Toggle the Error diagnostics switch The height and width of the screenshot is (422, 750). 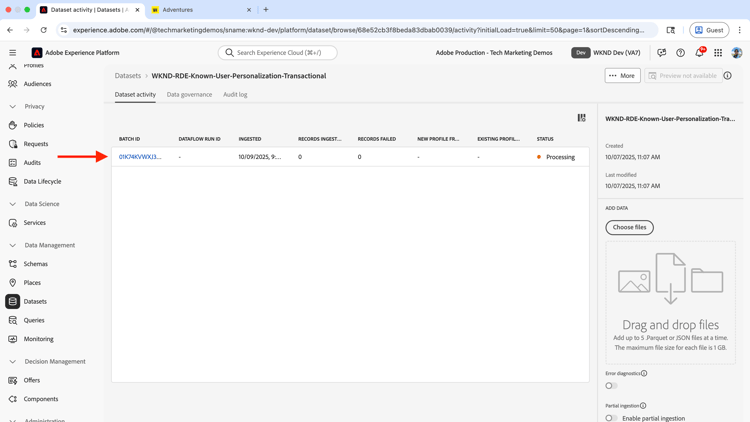tap(611, 386)
